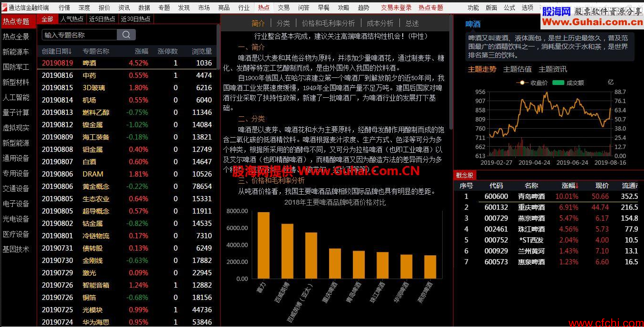The width and height of the screenshot is (644, 327).
Task: Switch to 主题走势 chart tab
Action: [482, 69]
